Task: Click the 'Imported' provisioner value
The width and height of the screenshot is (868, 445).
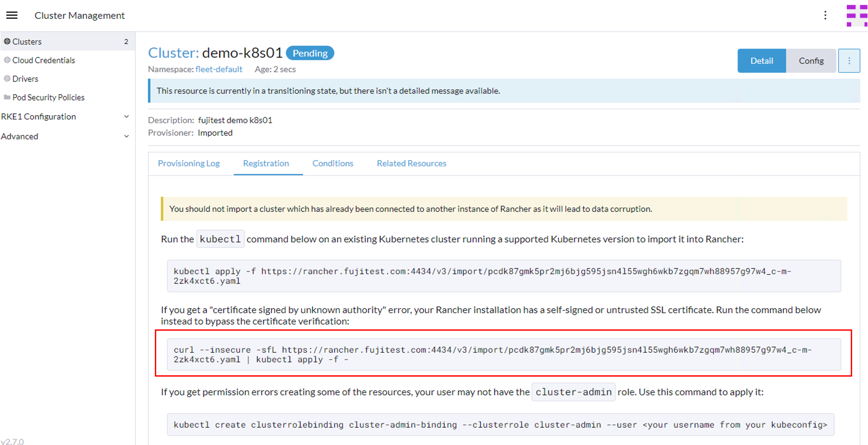Action: point(215,133)
